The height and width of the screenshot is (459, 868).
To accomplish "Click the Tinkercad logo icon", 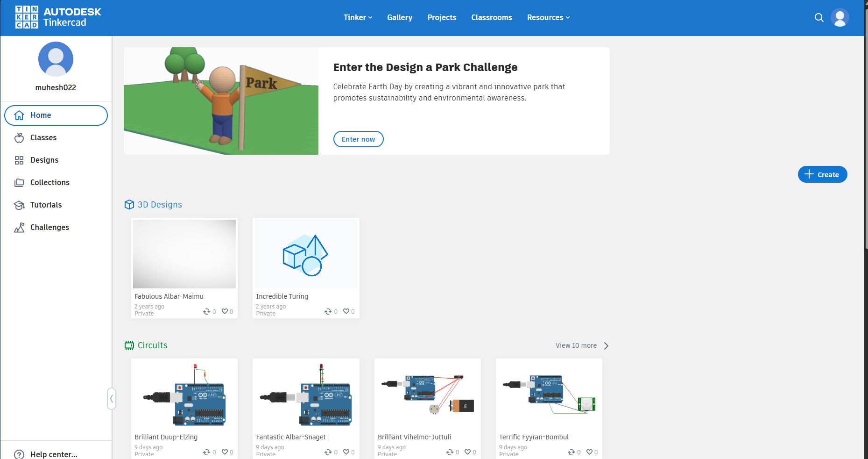I will [x=27, y=17].
